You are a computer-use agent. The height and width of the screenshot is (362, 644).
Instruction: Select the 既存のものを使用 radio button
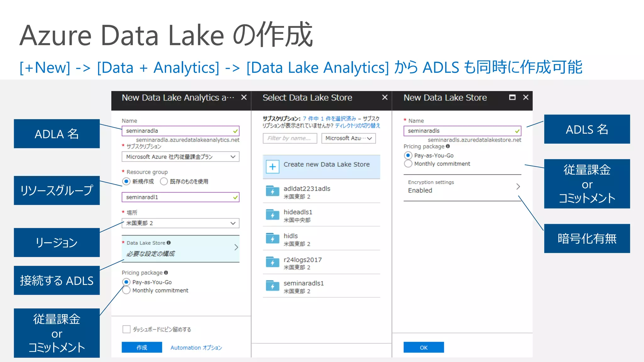(x=164, y=181)
